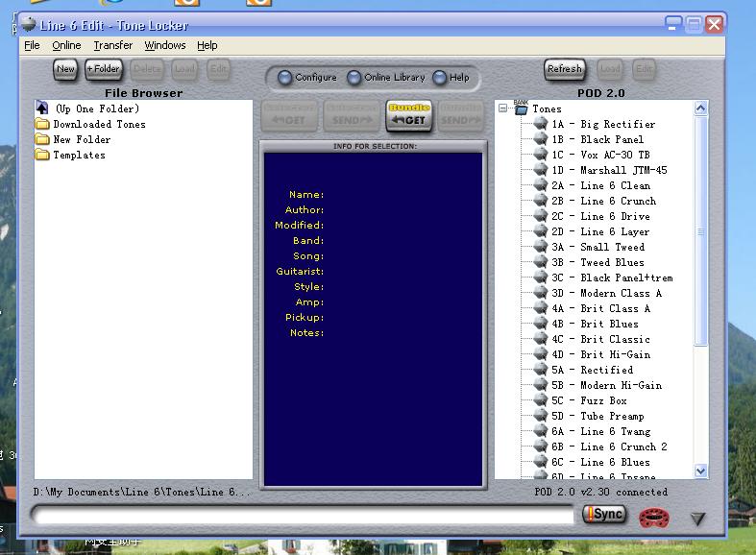Toggle the Help radio light
Image resolution: width=756 pixels, height=555 pixels.
tap(440, 78)
